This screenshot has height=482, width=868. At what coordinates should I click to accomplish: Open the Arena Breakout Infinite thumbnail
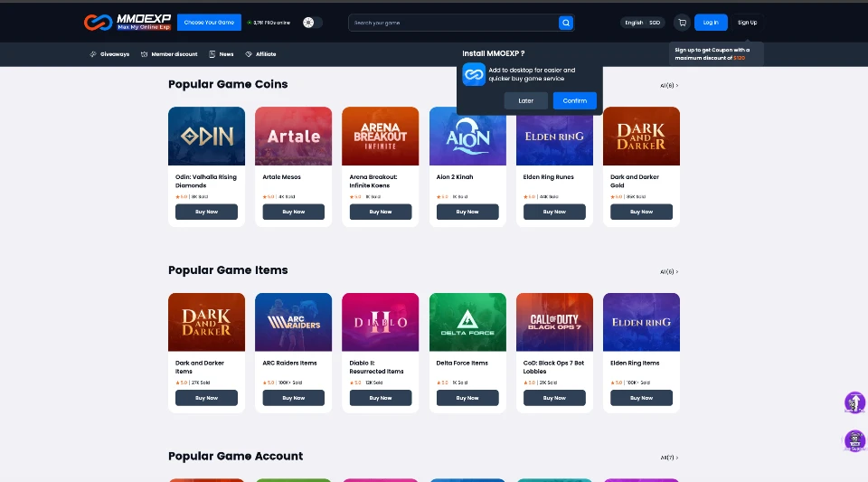[x=381, y=137]
